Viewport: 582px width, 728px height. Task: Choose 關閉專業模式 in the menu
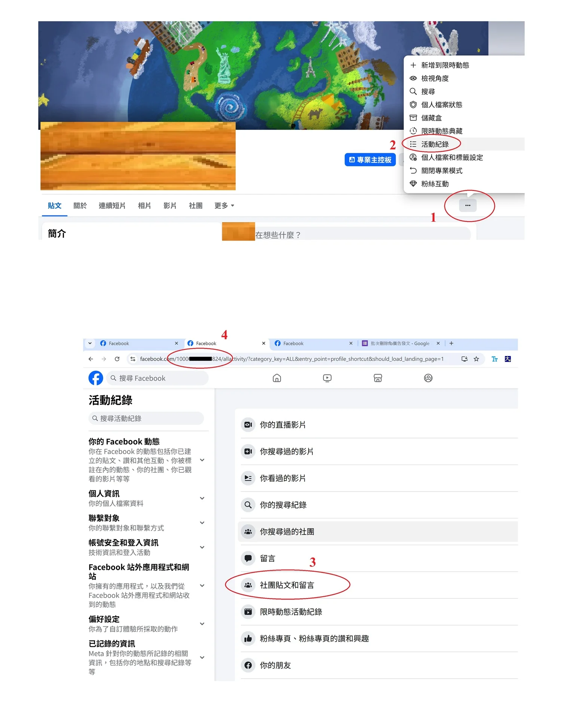coord(465,170)
